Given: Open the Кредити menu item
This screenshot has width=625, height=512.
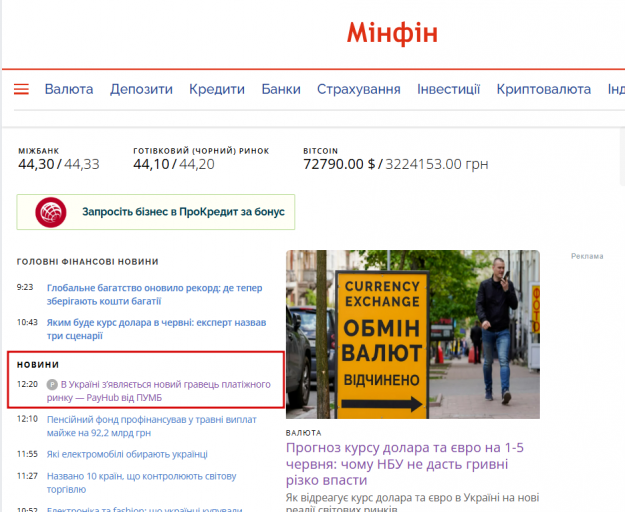Looking at the screenshot, I should (x=217, y=89).
